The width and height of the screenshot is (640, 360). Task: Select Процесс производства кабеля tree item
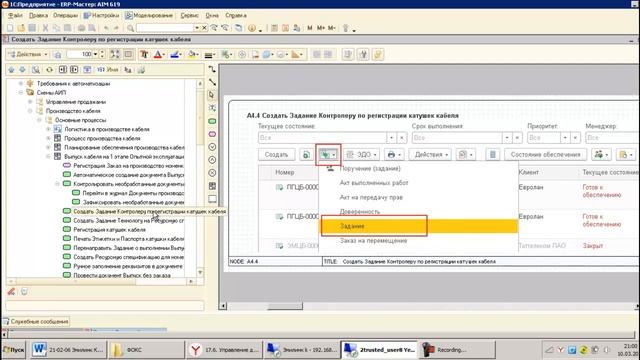102,138
